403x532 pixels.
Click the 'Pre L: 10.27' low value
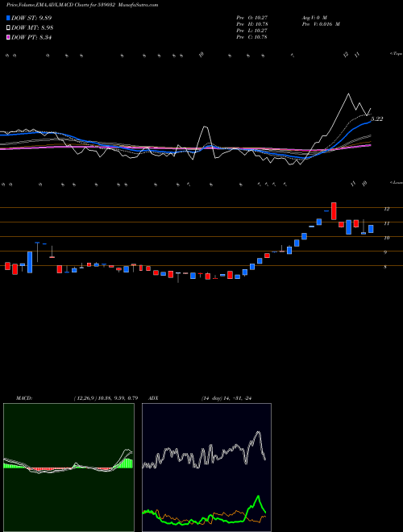[252, 31]
